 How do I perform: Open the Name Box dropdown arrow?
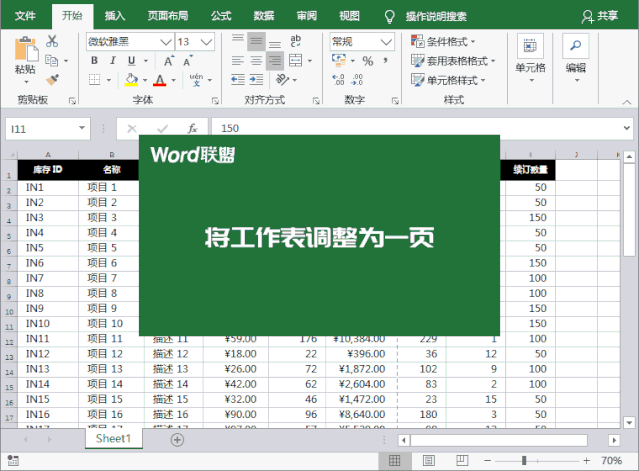coord(82,128)
